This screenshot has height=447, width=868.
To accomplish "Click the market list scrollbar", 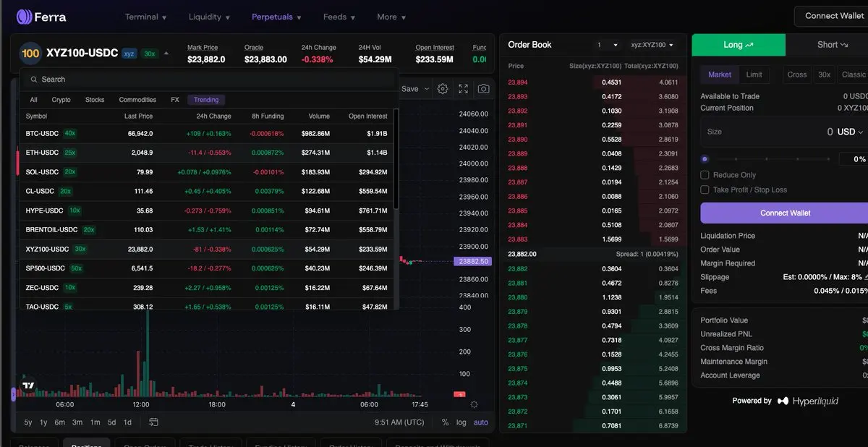I will point(396,161).
